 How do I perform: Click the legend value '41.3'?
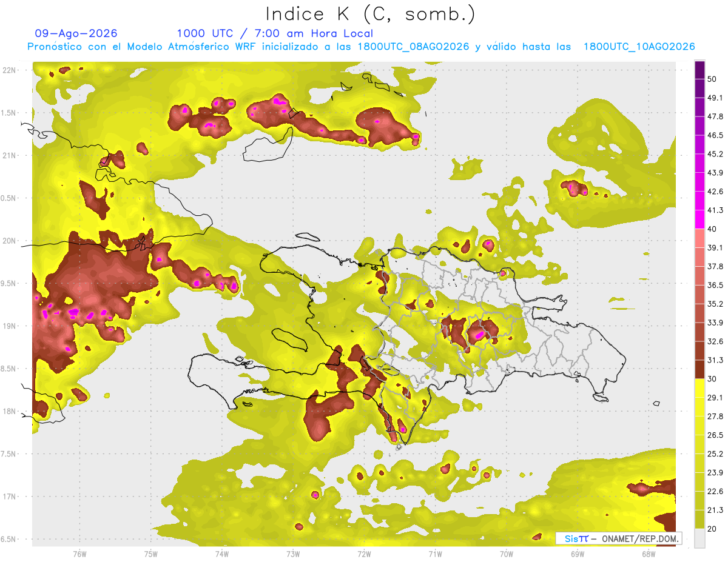coord(715,210)
